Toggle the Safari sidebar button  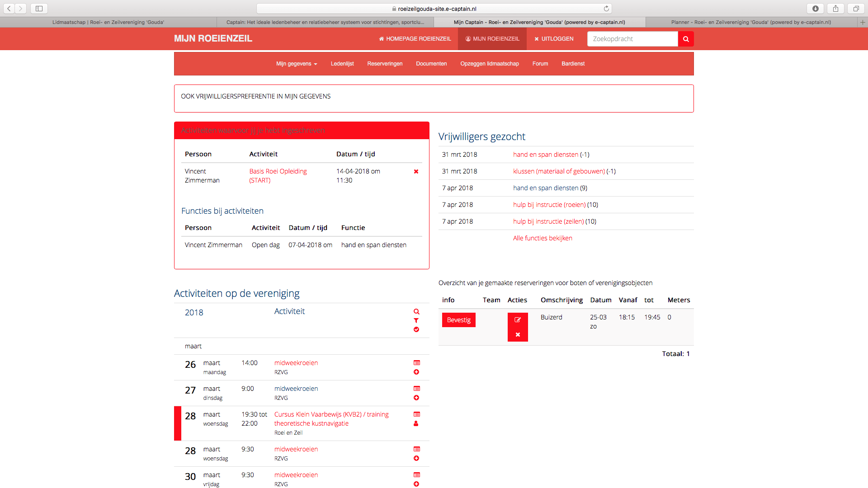pyautogui.click(x=39, y=9)
